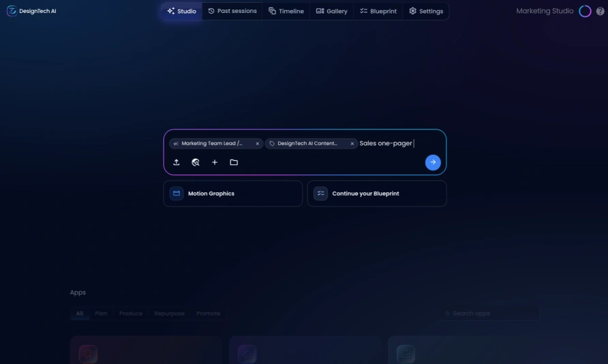Click the plus add icon
This screenshot has width=608, height=364.
tap(215, 162)
